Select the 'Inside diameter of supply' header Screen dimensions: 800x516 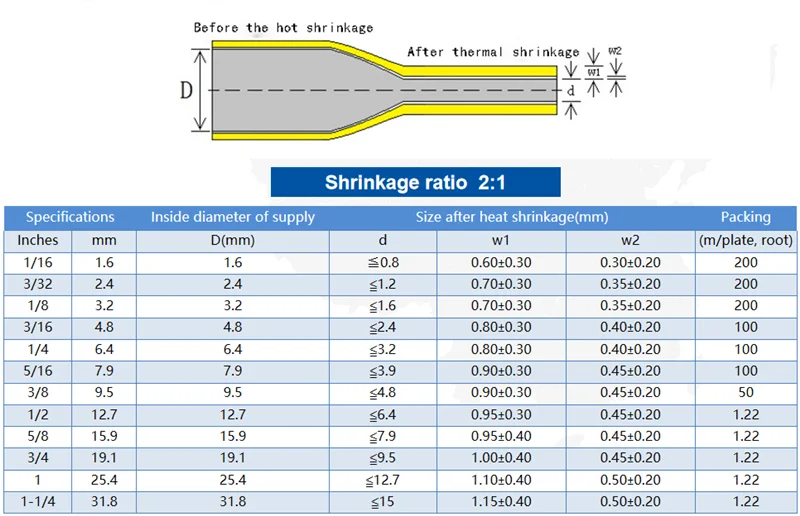[x=233, y=217]
